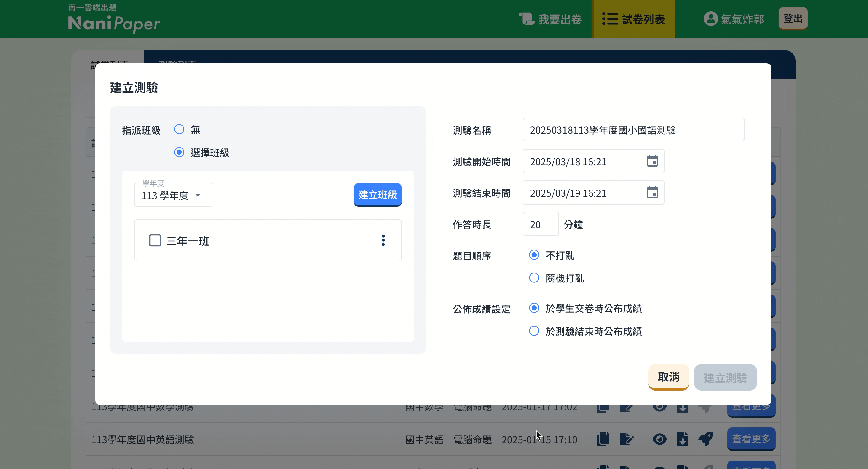This screenshot has height=469, width=868.
Task: Click the 建立班級 button
Action: pyautogui.click(x=378, y=195)
